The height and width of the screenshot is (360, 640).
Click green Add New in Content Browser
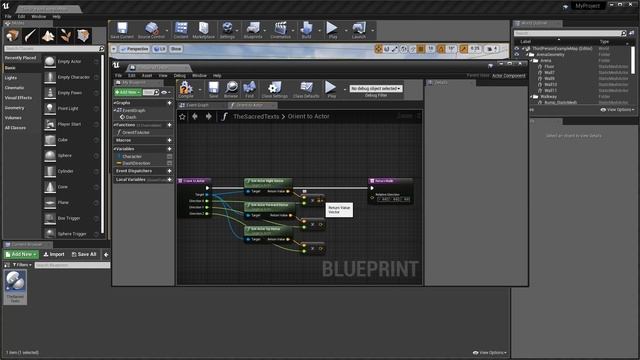pyautogui.click(x=21, y=254)
